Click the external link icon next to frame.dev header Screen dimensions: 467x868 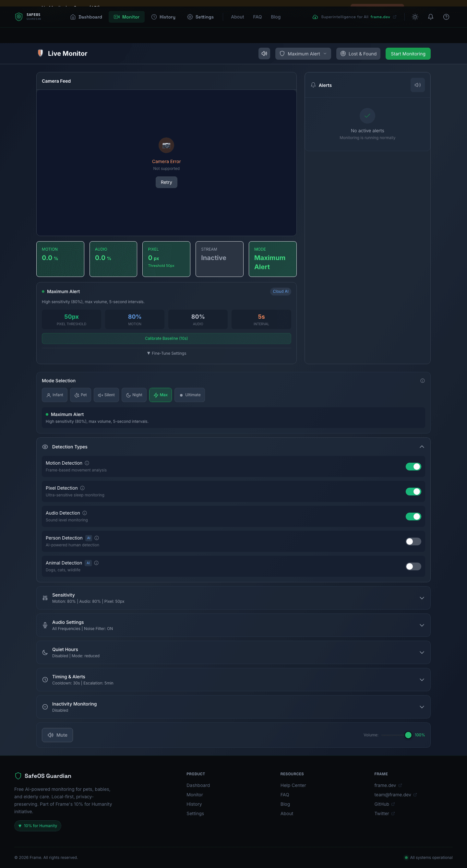click(x=395, y=17)
